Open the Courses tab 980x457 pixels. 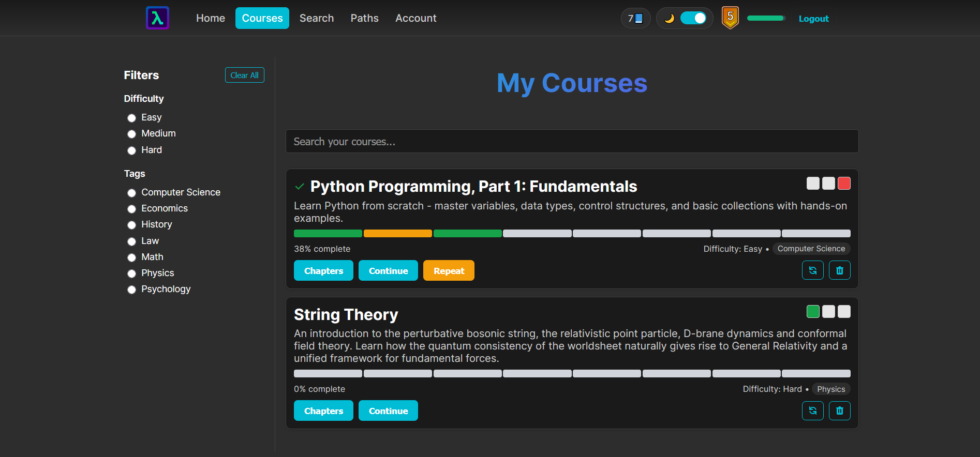click(x=262, y=18)
